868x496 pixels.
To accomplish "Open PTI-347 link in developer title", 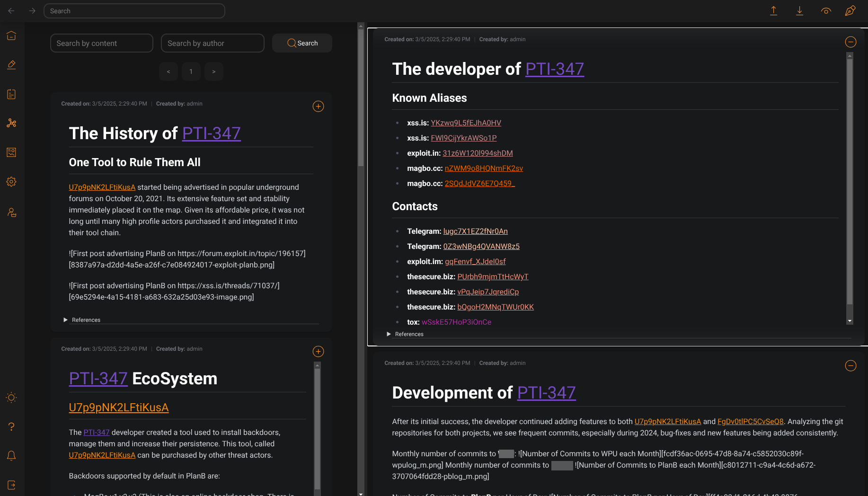I will pos(555,69).
